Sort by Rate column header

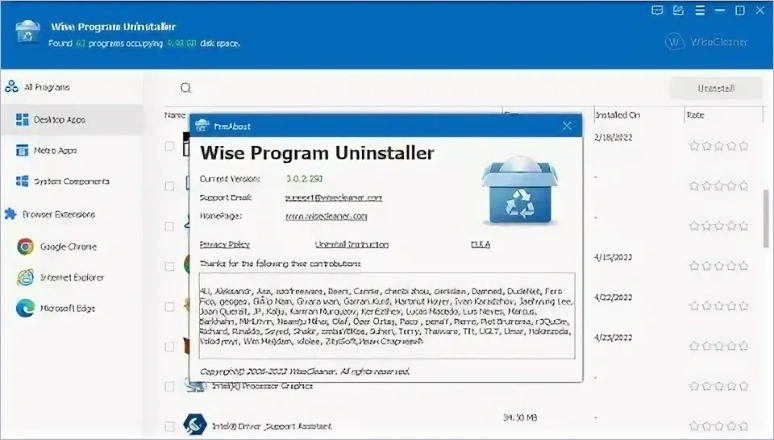click(x=695, y=115)
